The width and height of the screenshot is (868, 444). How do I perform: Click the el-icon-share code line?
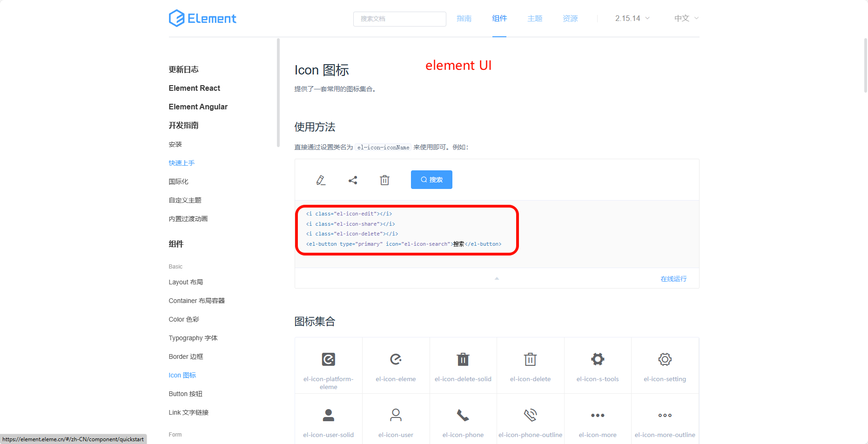tap(350, 224)
